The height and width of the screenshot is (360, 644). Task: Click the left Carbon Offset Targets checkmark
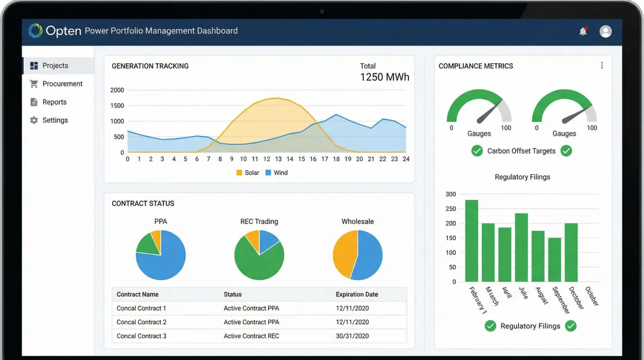pos(477,150)
